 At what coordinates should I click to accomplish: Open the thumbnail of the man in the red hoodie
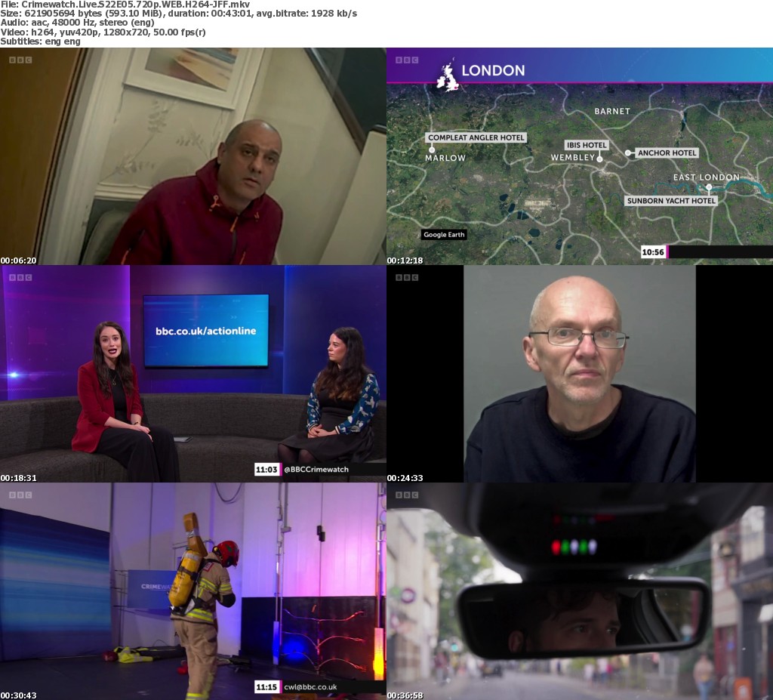(193, 156)
